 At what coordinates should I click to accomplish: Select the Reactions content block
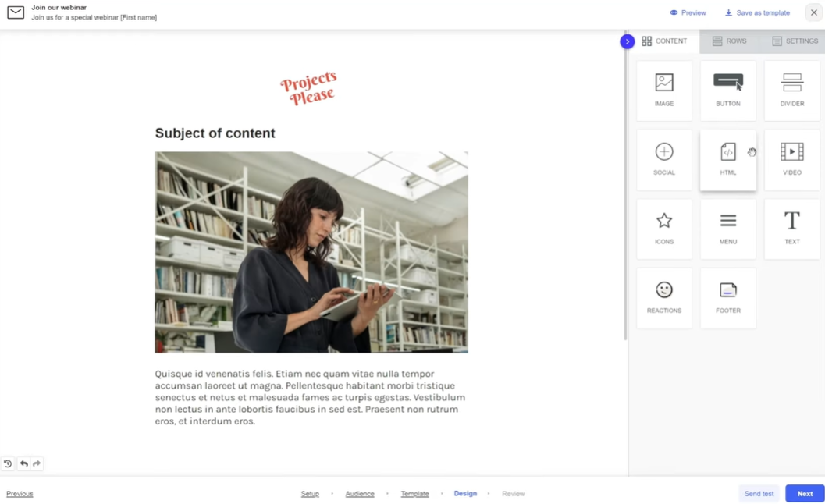pyautogui.click(x=663, y=297)
